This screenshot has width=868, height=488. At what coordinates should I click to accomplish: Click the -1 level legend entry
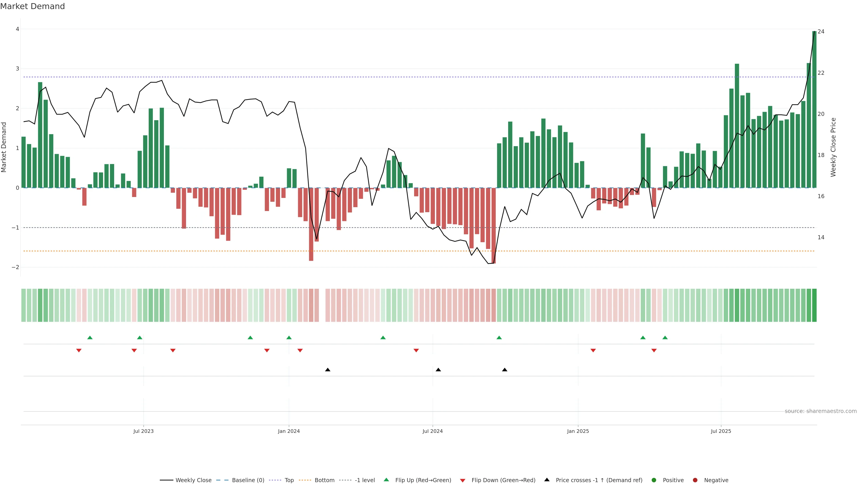coord(365,480)
